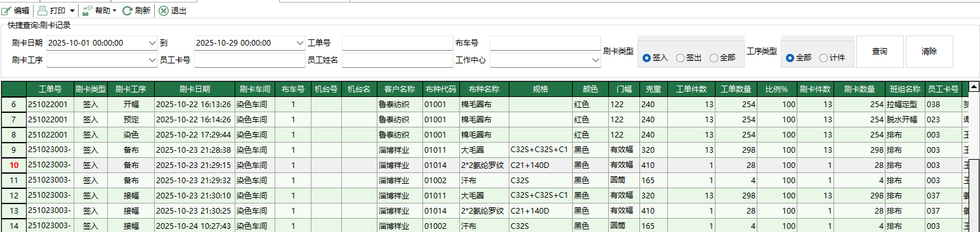Click the 刷新 refresh toolbar button
This screenshot has height=232, width=980.
click(136, 10)
